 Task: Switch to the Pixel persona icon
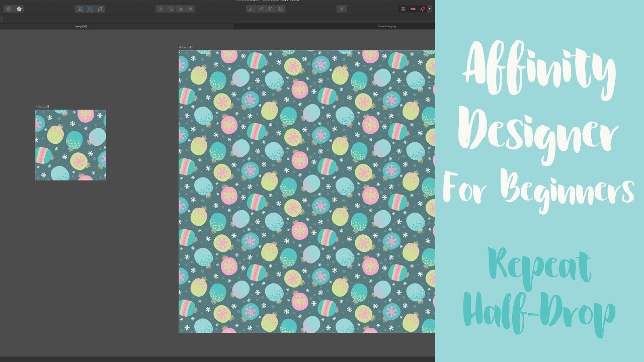coord(19,9)
